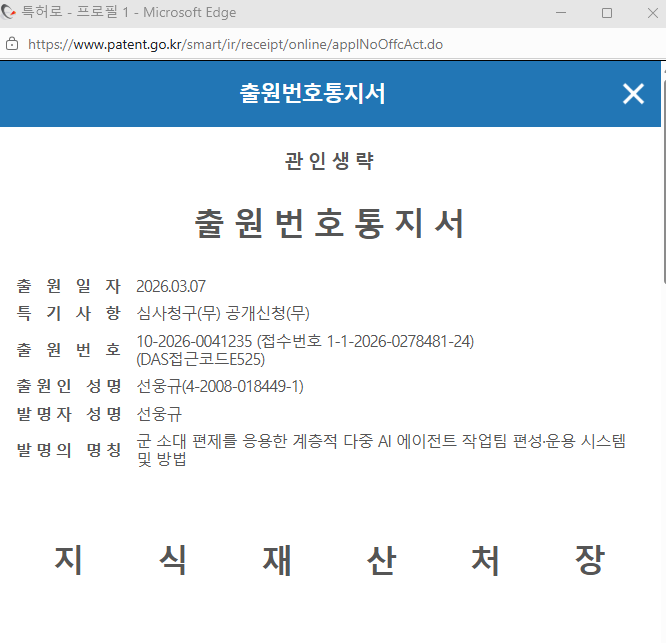
Task: Click the 발명의 명칭 label
Action: [69, 450]
